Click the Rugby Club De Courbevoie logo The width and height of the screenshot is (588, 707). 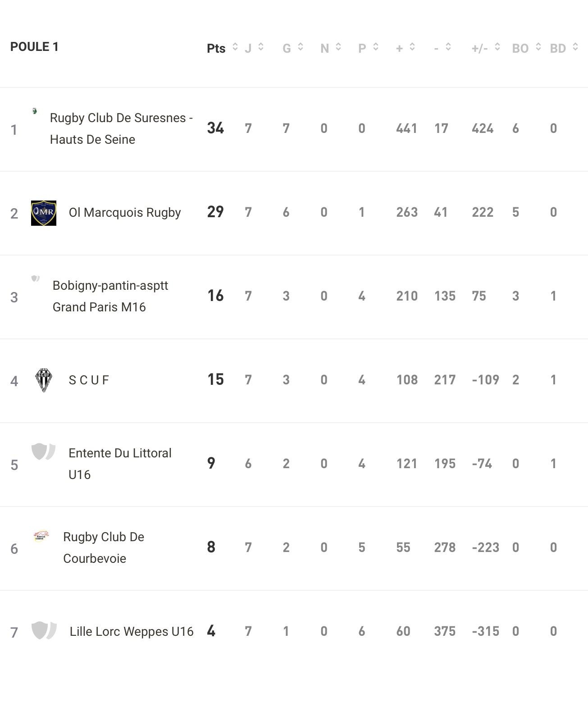(41, 536)
